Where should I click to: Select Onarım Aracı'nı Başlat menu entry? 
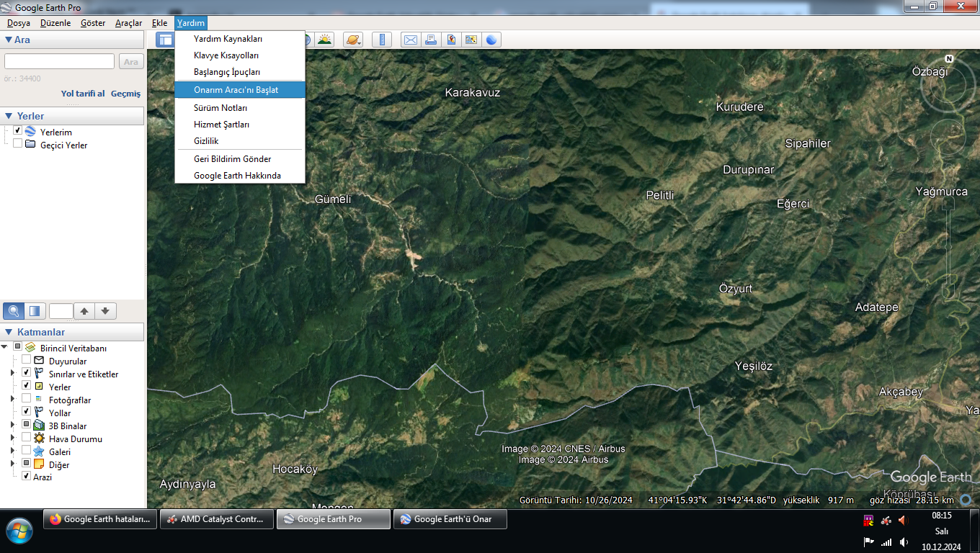[240, 90]
